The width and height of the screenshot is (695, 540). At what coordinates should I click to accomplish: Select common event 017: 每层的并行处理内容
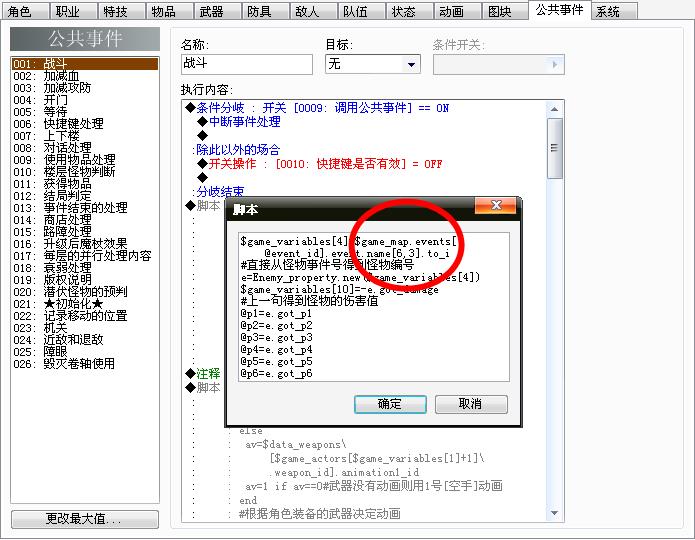85,256
